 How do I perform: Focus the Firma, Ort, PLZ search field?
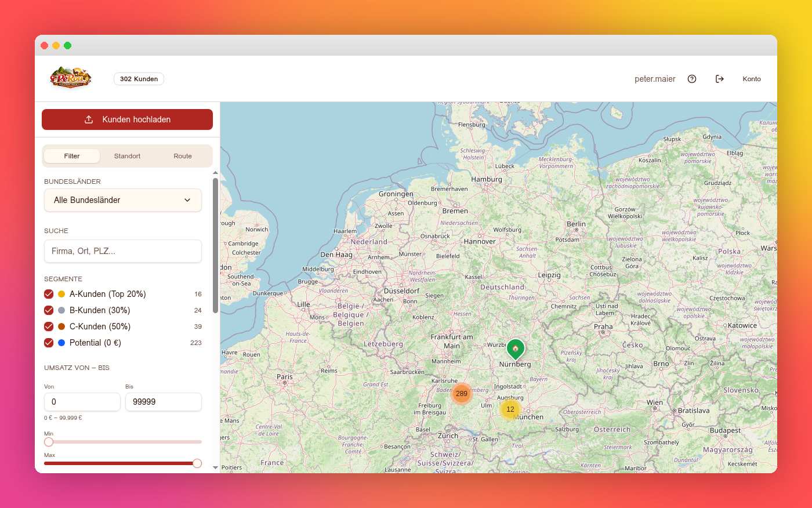(123, 251)
